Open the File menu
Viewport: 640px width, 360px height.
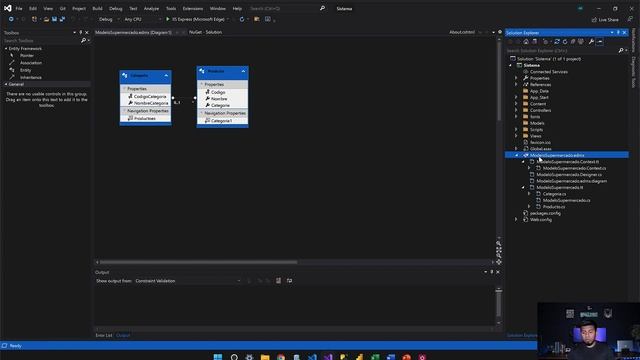tap(19, 8)
